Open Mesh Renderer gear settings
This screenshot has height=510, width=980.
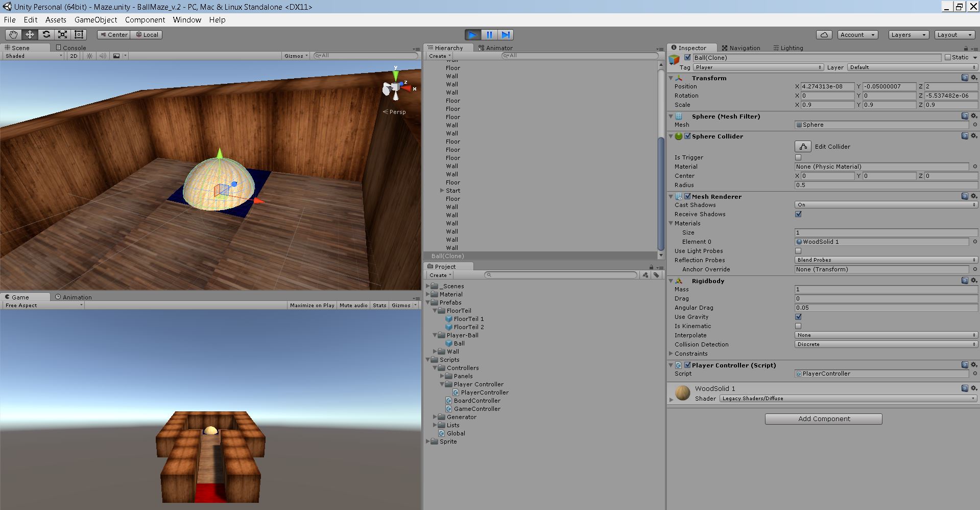tap(974, 196)
